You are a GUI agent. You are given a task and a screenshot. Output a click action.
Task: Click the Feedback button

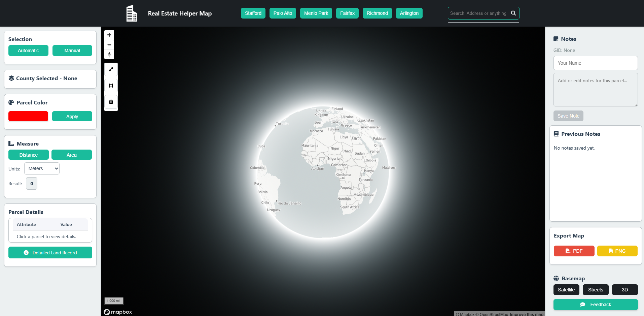point(595,304)
